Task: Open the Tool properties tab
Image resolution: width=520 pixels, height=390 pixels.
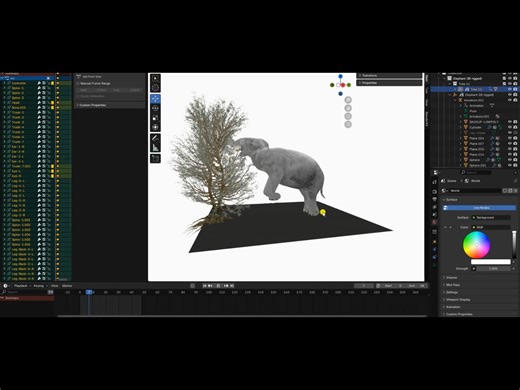Action: (x=434, y=182)
